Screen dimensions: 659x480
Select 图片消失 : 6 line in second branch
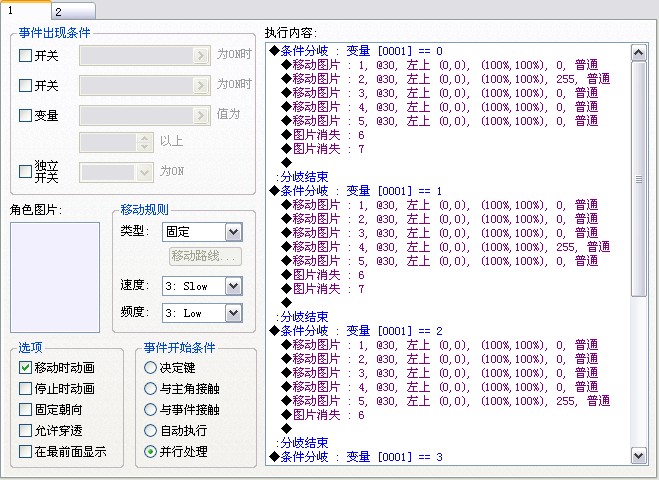pos(323,275)
